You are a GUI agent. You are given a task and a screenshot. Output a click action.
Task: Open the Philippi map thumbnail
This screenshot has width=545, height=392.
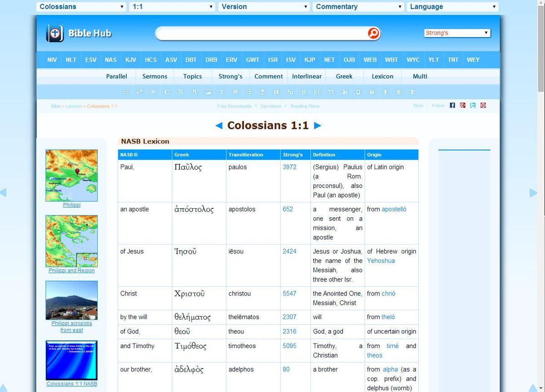pos(72,176)
